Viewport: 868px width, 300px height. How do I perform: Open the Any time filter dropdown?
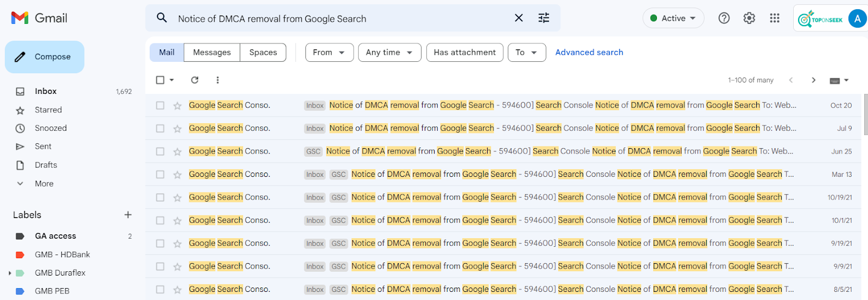pyautogui.click(x=390, y=53)
